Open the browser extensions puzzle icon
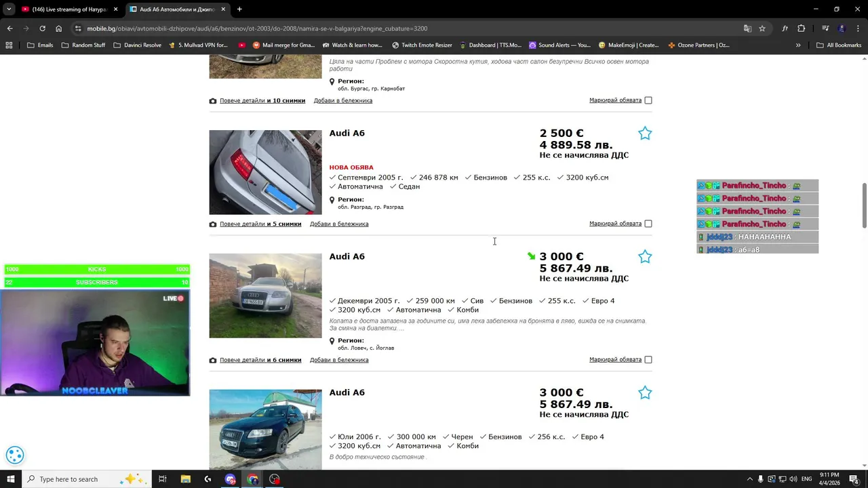 click(802, 28)
